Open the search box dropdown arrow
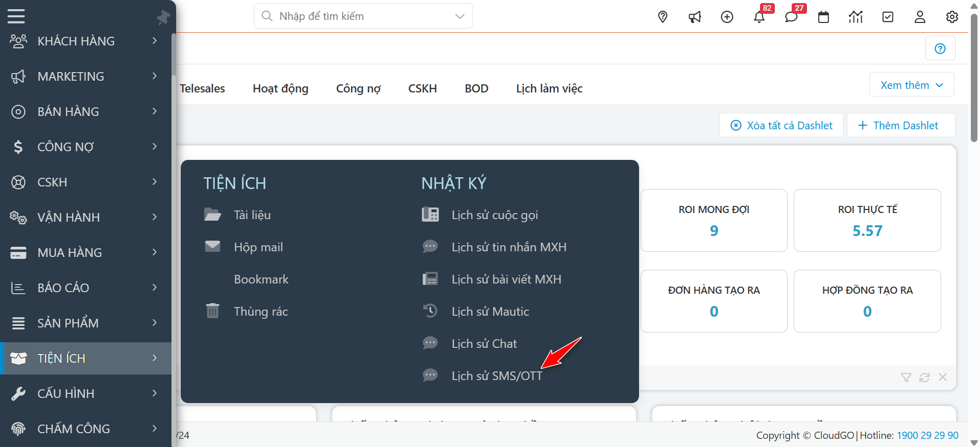 pyautogui.click(x=459, y=16)
